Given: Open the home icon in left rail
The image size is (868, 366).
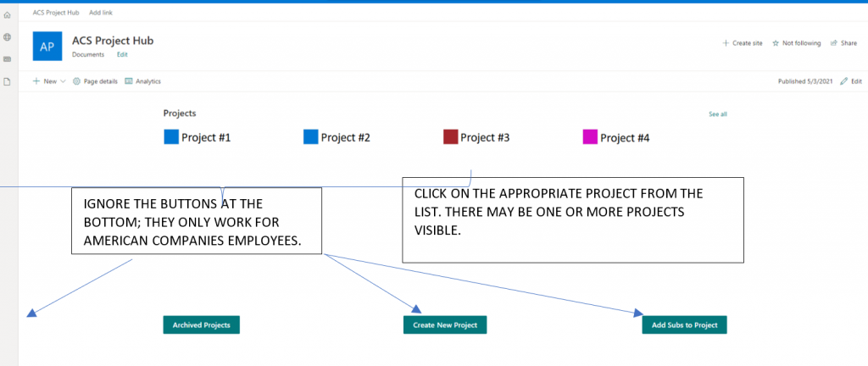Looking at the screenshot, I should 7,15.
